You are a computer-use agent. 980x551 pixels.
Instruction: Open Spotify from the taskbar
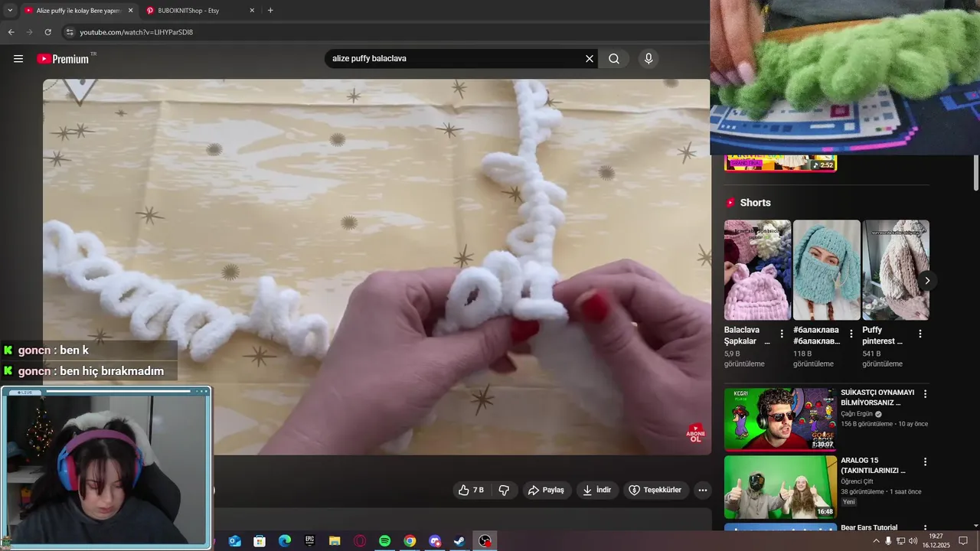coord(384,541)
